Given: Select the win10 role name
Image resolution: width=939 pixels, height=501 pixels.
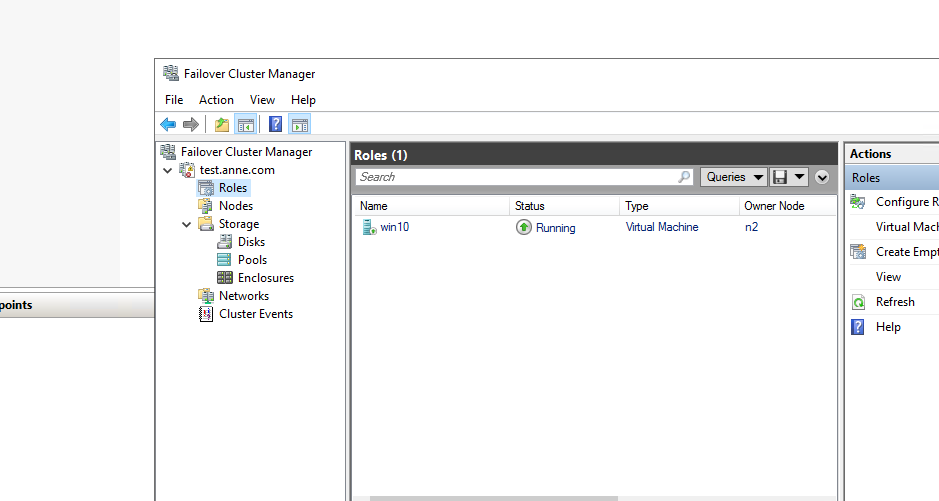Looking at the screenshot, I should 395,227.
